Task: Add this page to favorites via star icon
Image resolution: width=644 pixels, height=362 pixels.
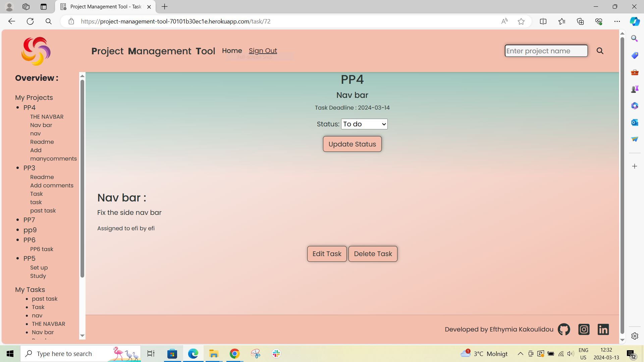Action: click(x=521, y=21)
